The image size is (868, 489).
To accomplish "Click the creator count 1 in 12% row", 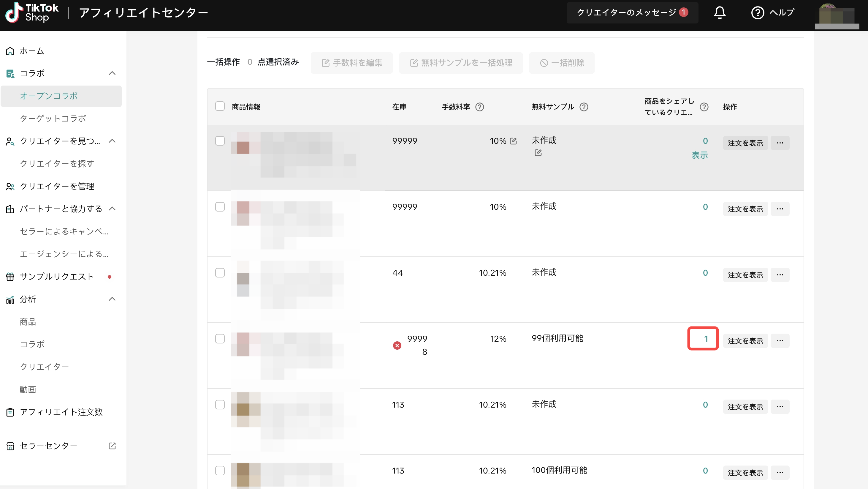I will coord(706,339).
